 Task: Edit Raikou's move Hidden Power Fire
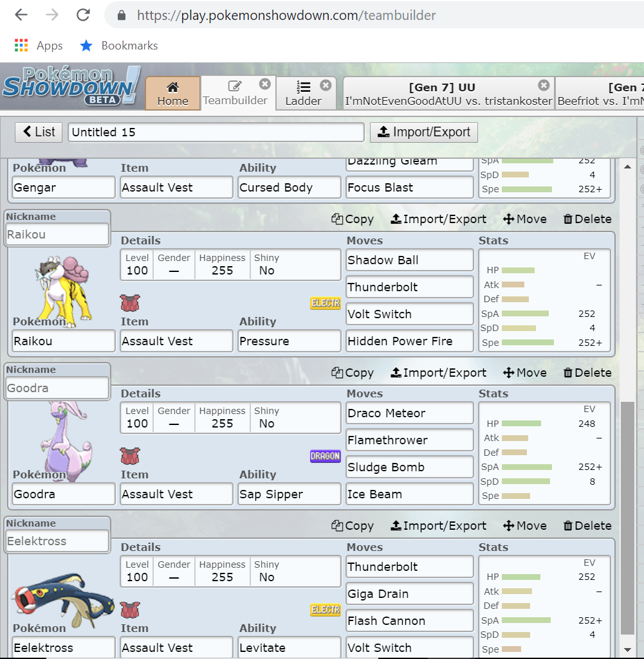410,341
